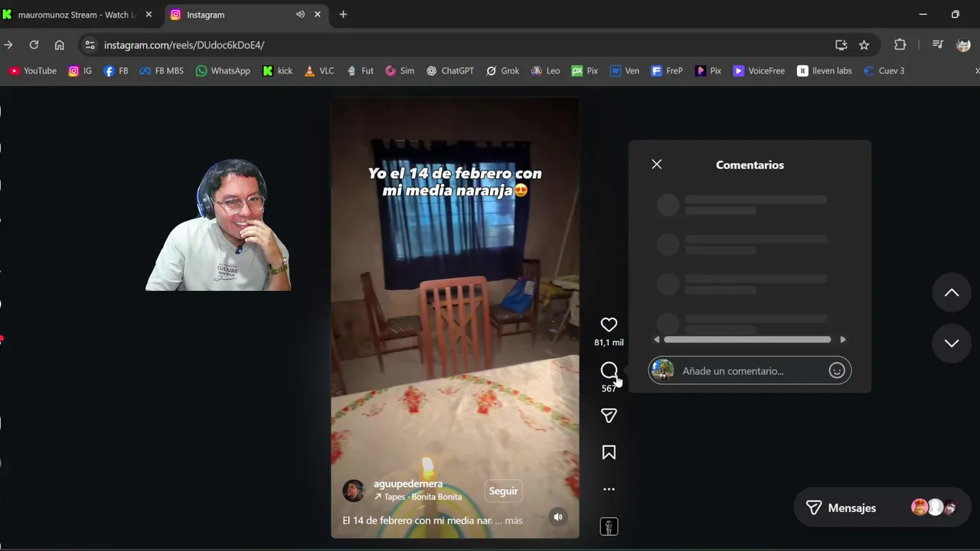Like the reel with heart icon
This screenshot has width=980, height=551.
[609, 324]
